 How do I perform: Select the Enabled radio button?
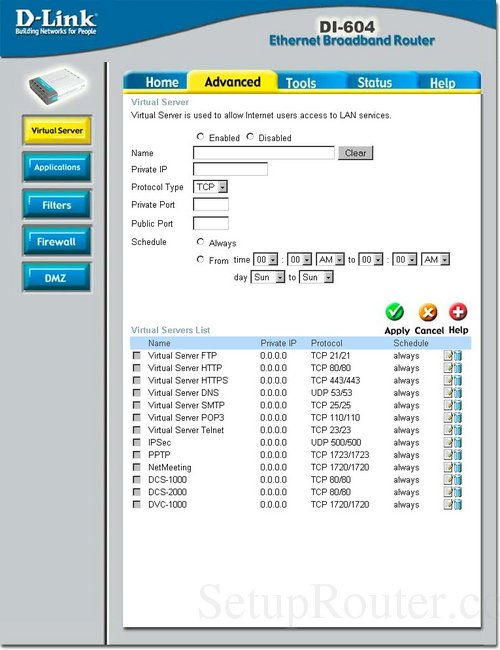coord(201,136)
